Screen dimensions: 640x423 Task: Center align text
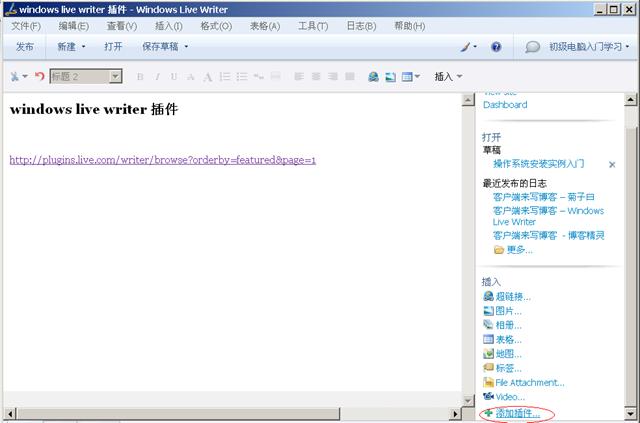(x=316, y=76)
